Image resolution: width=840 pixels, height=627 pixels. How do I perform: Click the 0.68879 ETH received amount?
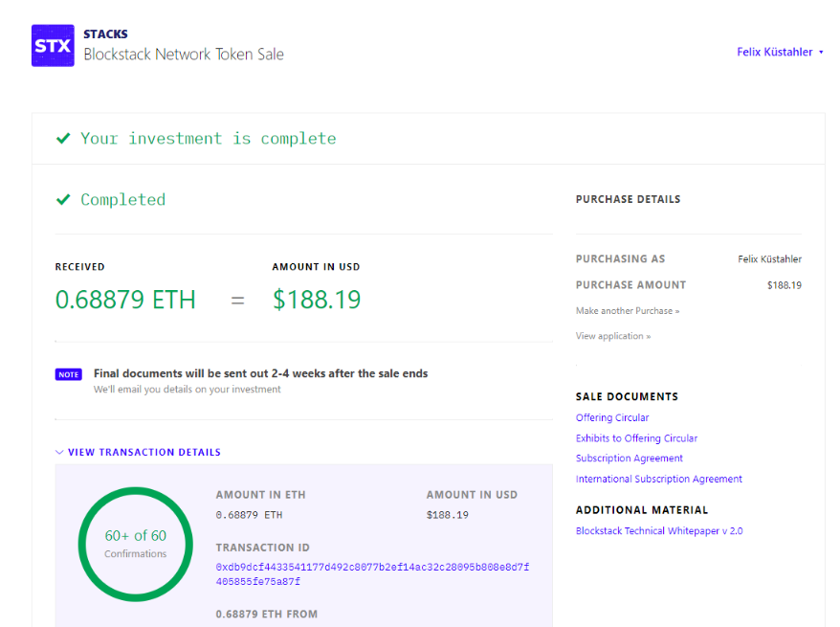tap(125, 300)
